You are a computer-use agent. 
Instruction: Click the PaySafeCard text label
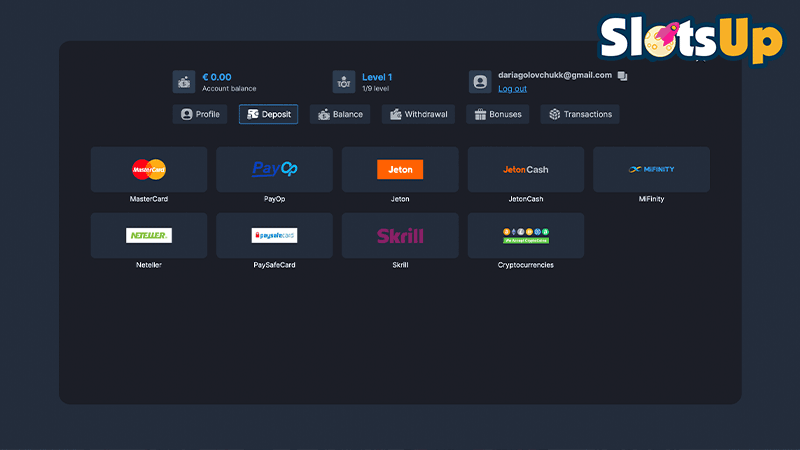click(x=274, y=265)
